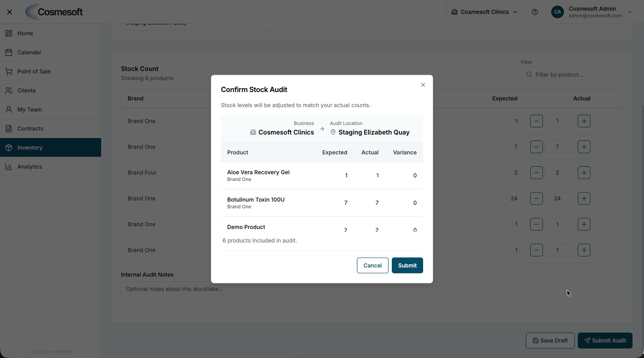Screen dimensions: 644x358
Task: Click Demo Product row in dialog
Action: tap(322, 225)
